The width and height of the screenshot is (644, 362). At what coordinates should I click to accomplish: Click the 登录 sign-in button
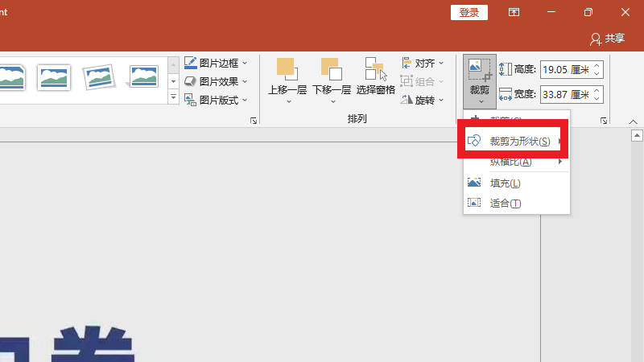point(469,12)
